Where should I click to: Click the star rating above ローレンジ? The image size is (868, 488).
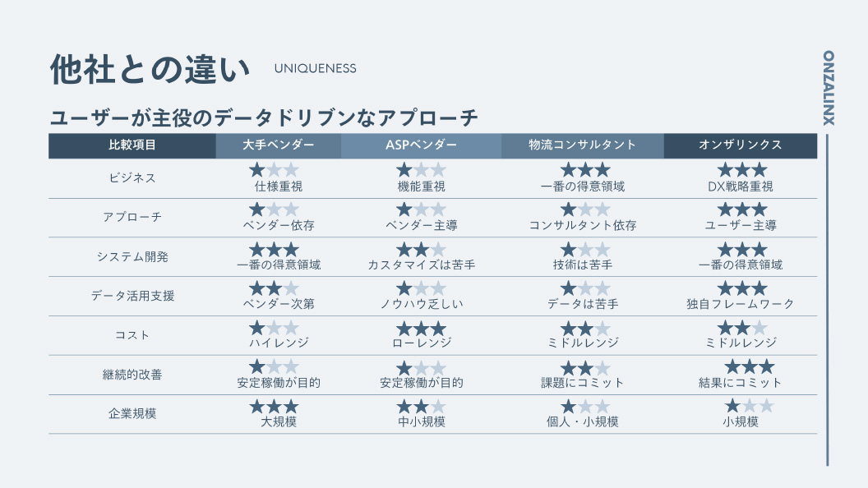[421, 328]
